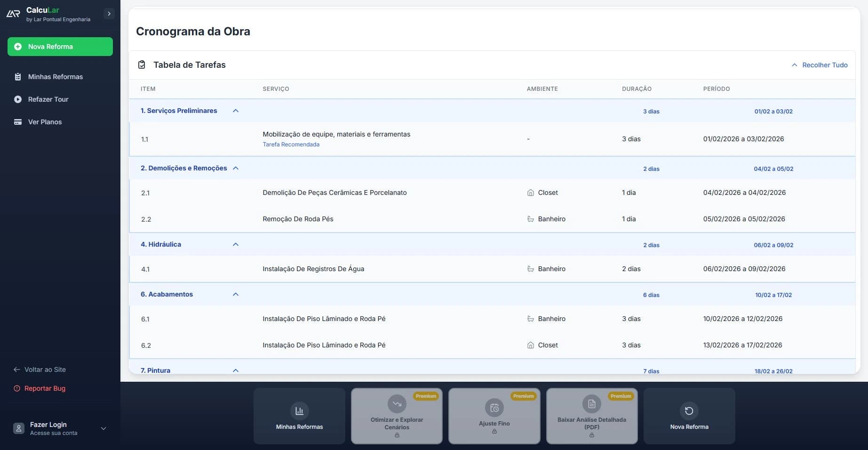Click the Minhas Reformas chart icon in bottom bar
This screenshot has height=450, width=868.
[x=299, y=411]
